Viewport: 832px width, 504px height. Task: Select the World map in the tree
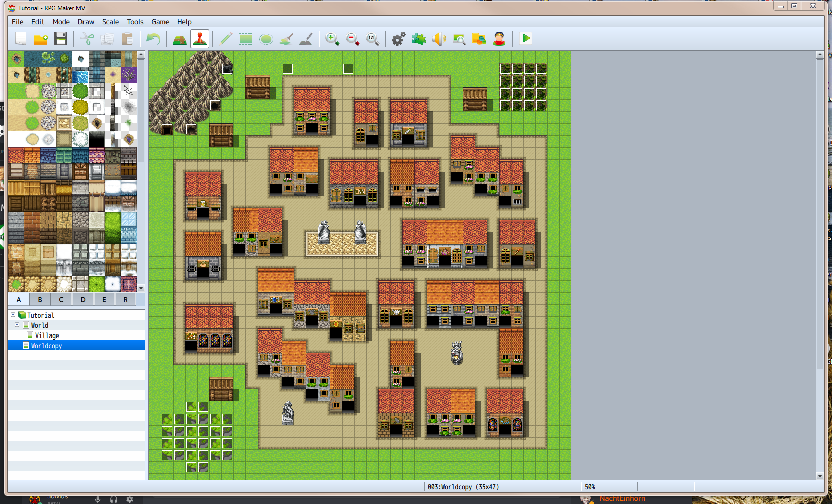[x=40, y=325]
